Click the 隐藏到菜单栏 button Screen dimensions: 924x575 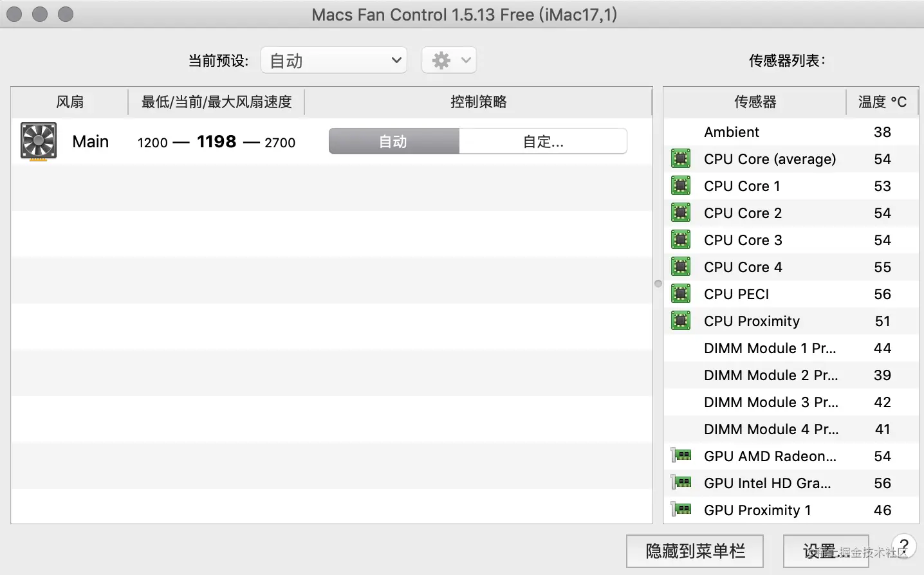pos(695,551)
